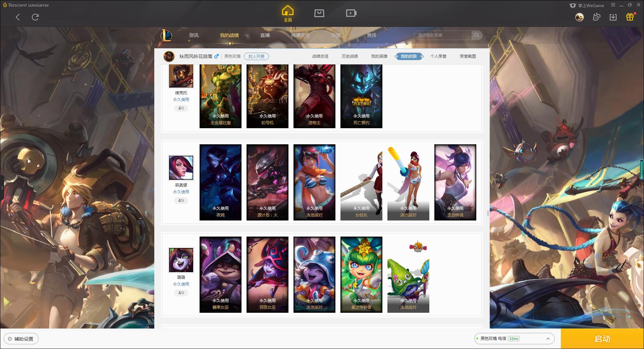
Task: Open the 邪恶女巫 skin card
Action: click(x=267, y=275)
